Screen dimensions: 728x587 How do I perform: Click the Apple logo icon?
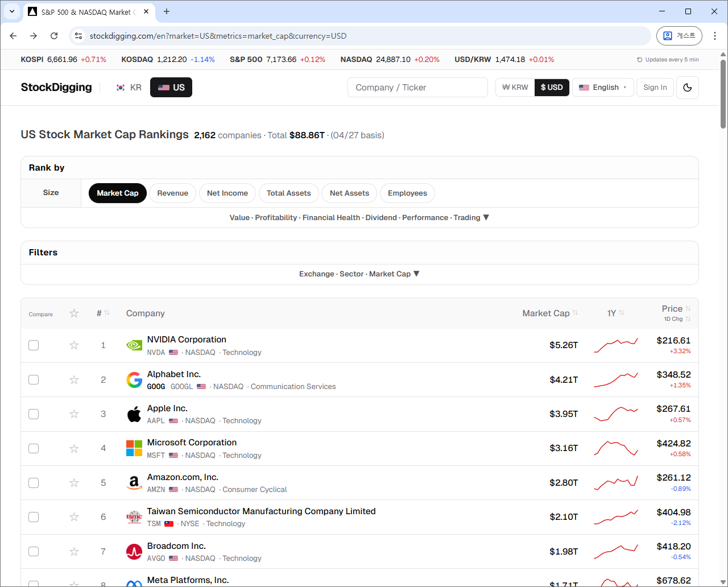pos(134,414)
